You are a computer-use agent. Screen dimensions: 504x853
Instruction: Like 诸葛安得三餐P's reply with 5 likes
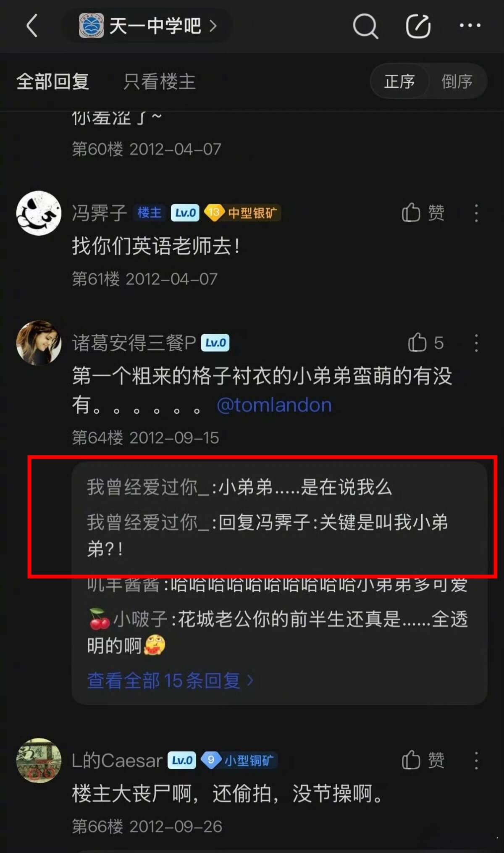pyautogui.click(x=425, y=343)
